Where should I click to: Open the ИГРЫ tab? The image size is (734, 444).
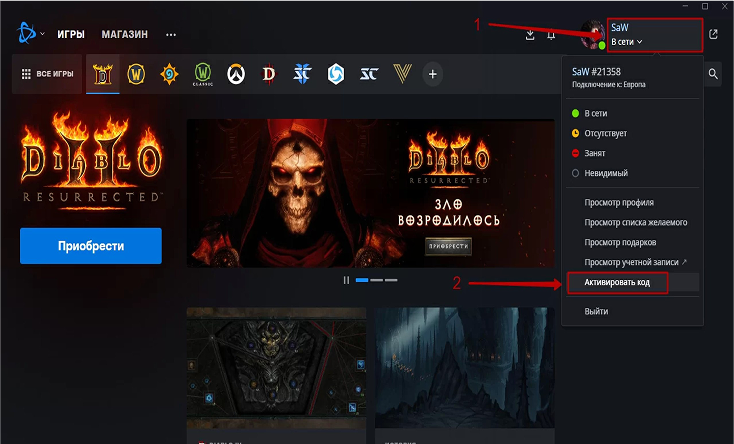(x=71, y=34)
